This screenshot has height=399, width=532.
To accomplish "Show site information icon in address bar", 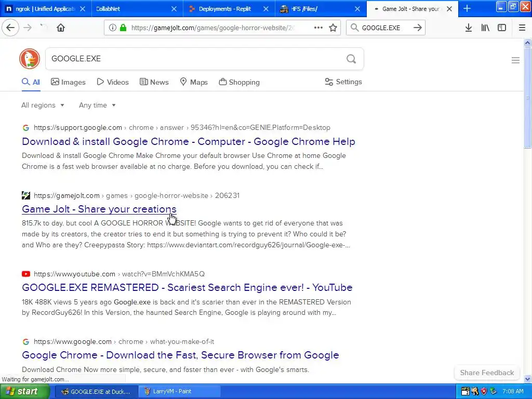I will (113, 28).
